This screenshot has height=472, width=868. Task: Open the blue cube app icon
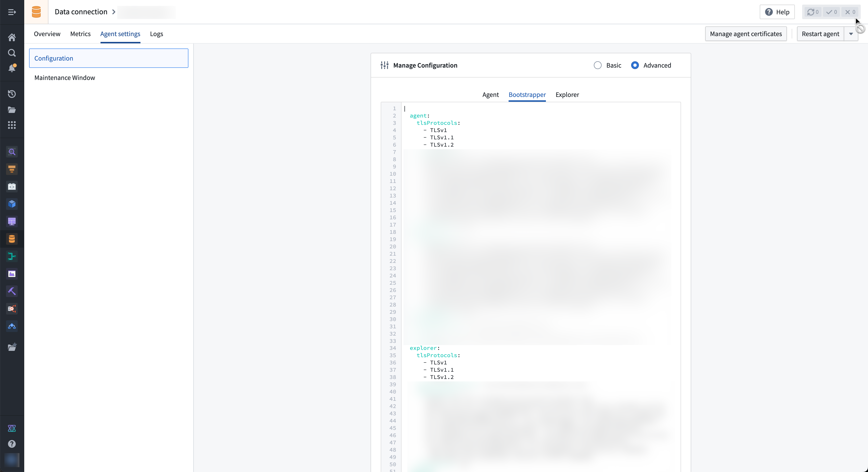12,204
